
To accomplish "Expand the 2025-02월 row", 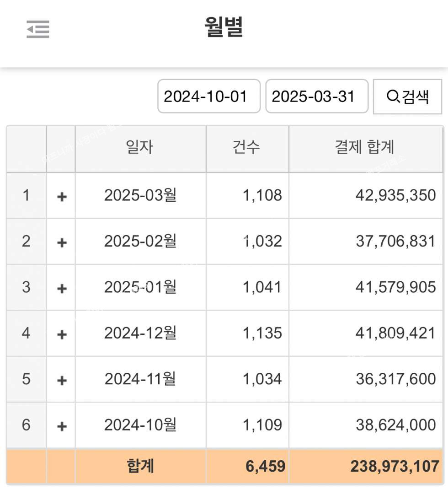I will point(62,242).
